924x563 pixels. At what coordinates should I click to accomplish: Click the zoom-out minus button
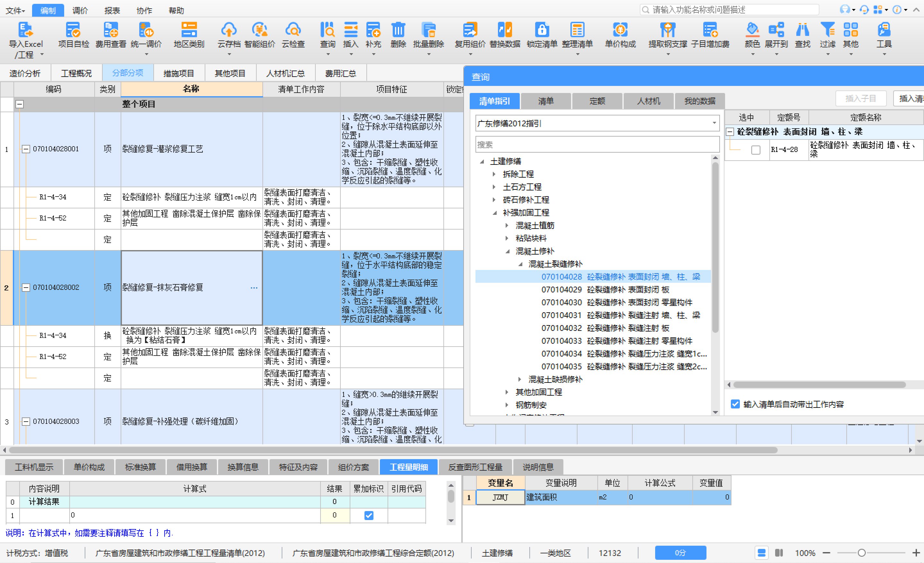point(826,553)
